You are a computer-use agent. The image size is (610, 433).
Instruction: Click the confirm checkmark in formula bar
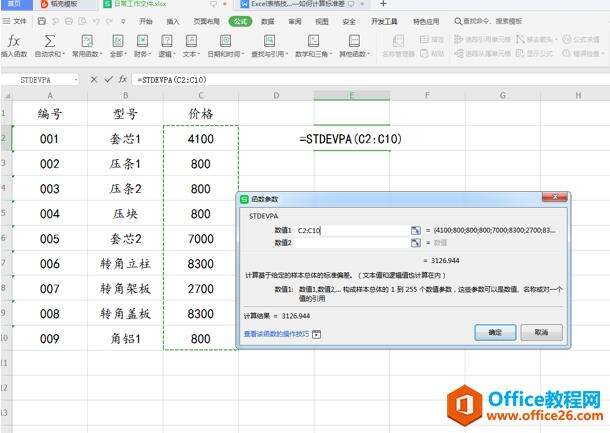click(109, 80)
